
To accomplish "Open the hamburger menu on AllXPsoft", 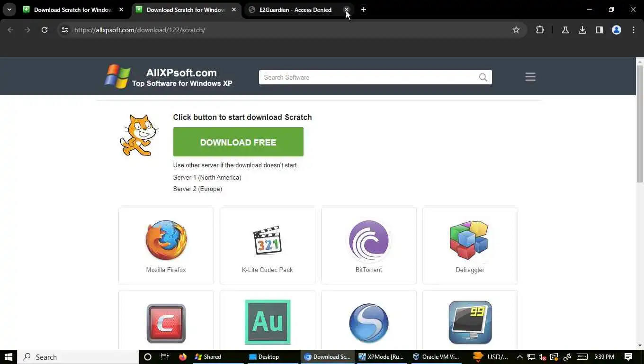I will 530,77.
